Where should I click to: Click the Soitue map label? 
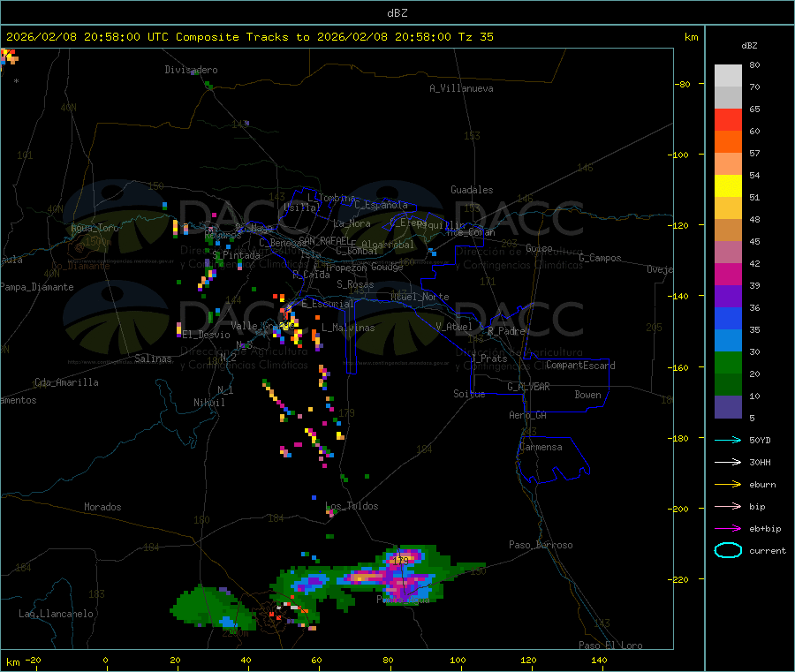coord(469,394)
